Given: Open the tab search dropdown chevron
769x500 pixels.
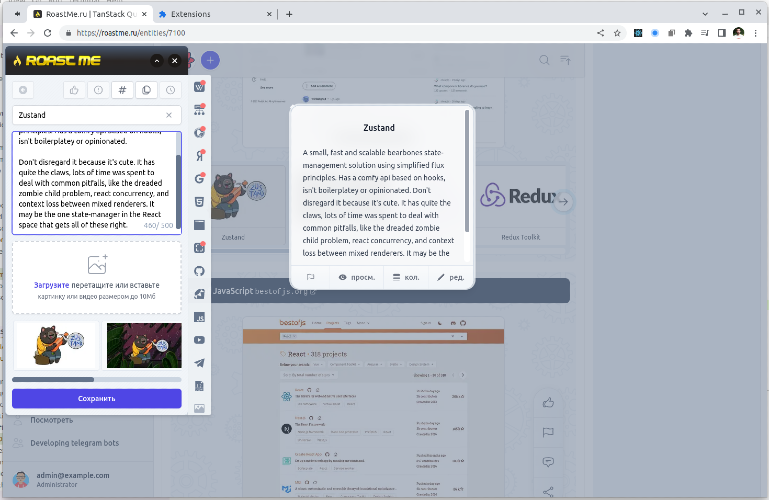Looking at the screenshot, I should [705, 14].
